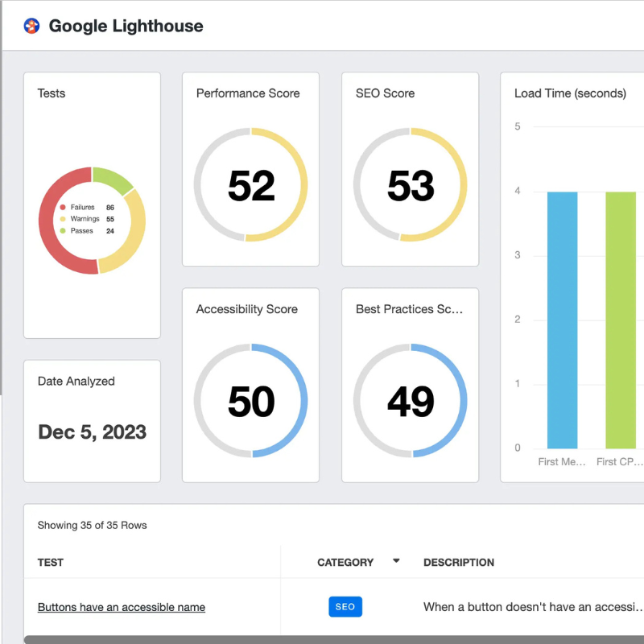Click the Tests widget title

[52, 93]
